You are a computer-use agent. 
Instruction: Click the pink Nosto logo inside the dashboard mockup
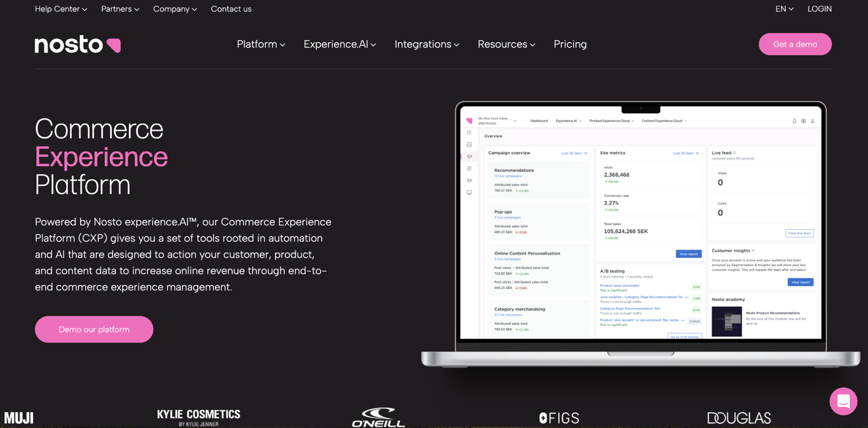(x=470, y=121)
